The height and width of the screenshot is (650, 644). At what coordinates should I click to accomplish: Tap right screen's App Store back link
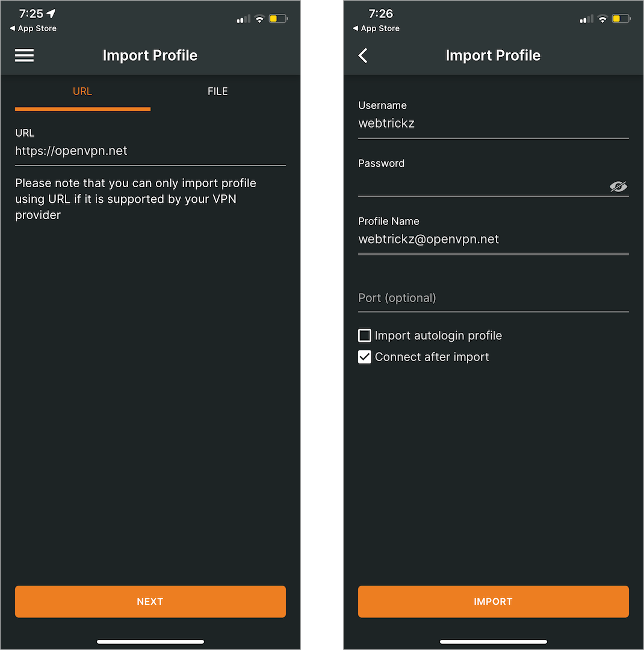click(x=377, y=28)
